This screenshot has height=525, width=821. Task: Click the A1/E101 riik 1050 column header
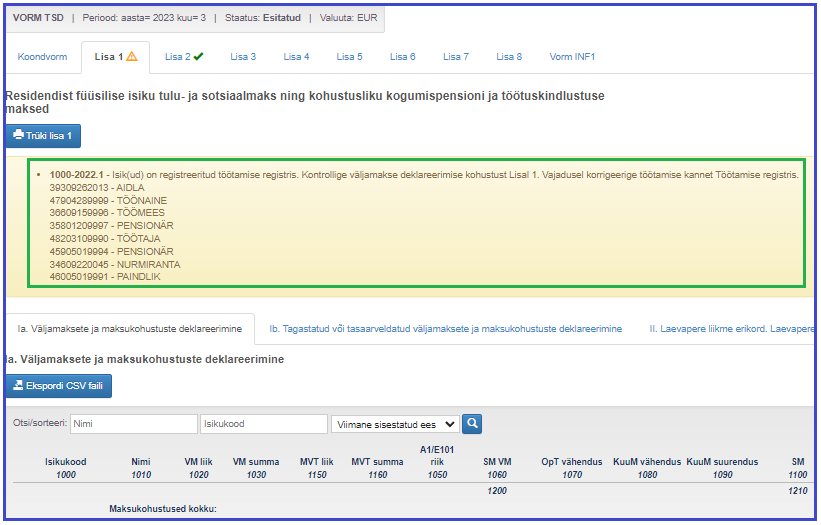point(437,462)
